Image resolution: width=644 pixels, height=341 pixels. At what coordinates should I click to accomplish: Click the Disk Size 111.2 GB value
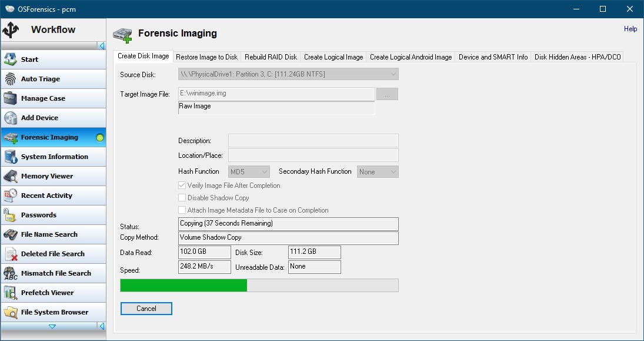coord(315,252)
